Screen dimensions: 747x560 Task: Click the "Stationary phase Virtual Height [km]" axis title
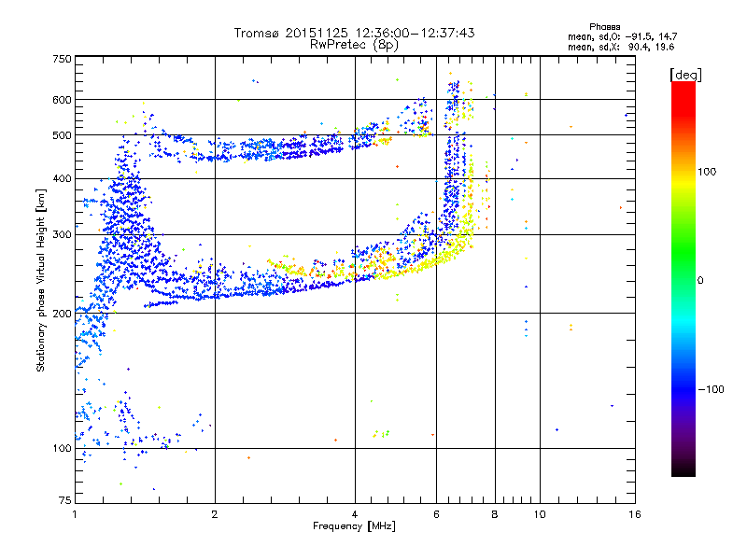point(41,280)
